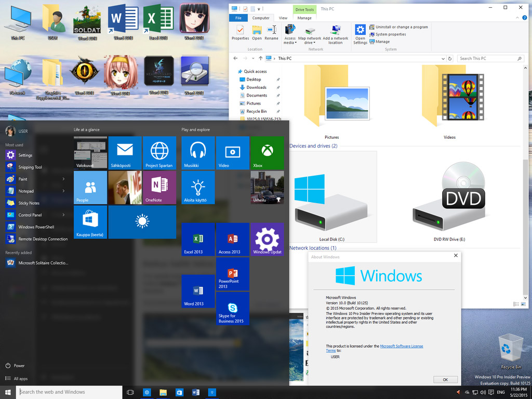
Task: Launch Sticky Notes from Most used
Action: 36,203
